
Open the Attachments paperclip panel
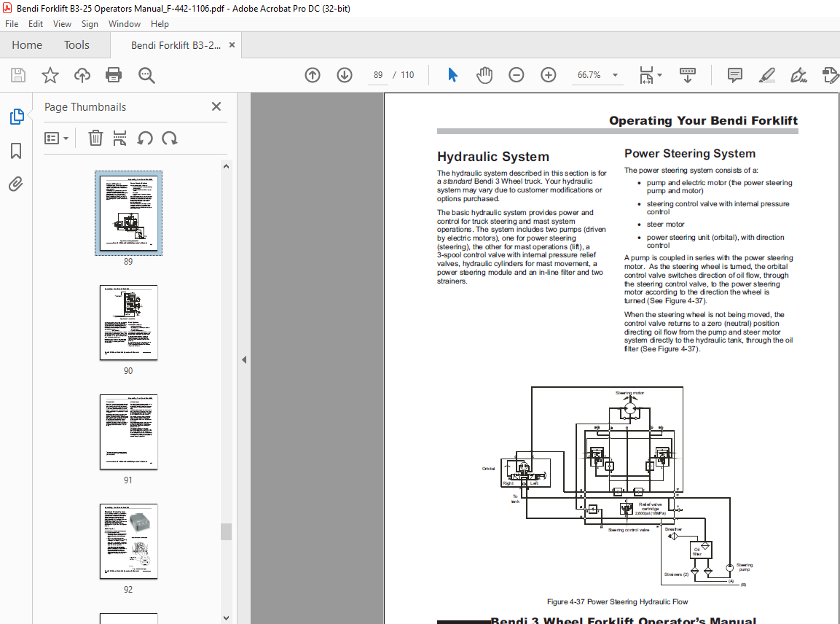(16, 184)
